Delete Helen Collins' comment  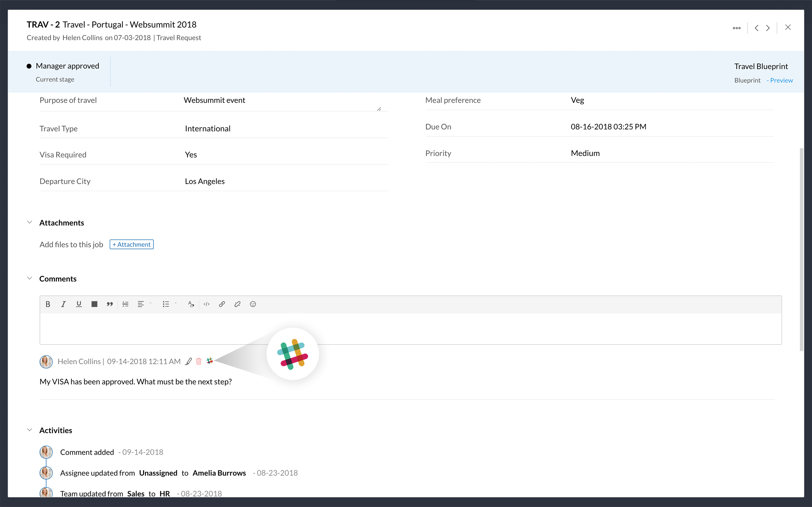coord(199,361)
